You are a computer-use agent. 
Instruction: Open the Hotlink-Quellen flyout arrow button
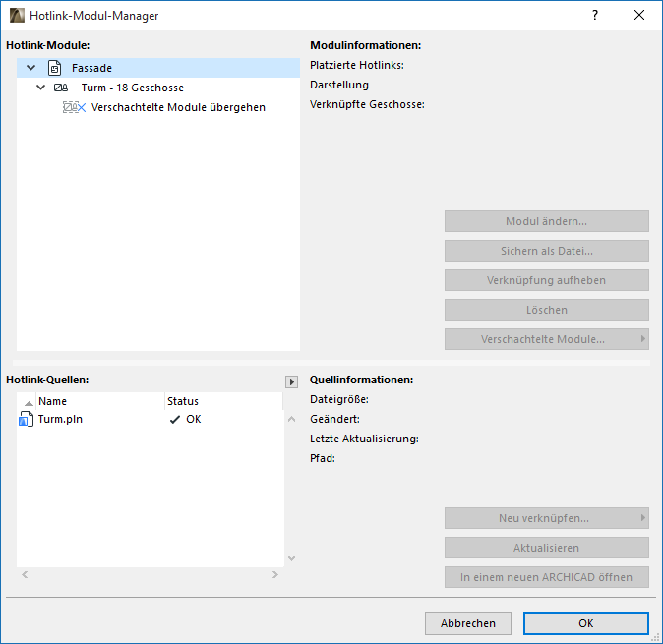click(291, 381)
